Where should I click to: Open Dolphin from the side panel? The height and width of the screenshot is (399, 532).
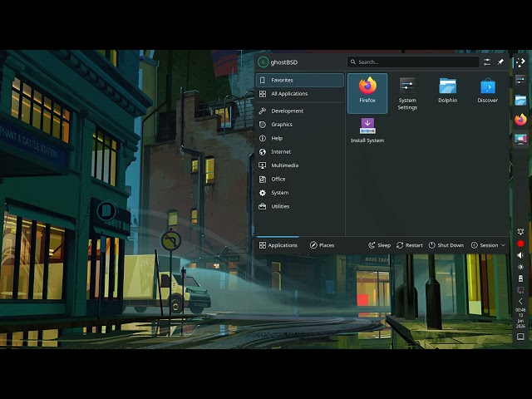click(x=520, y=100)
